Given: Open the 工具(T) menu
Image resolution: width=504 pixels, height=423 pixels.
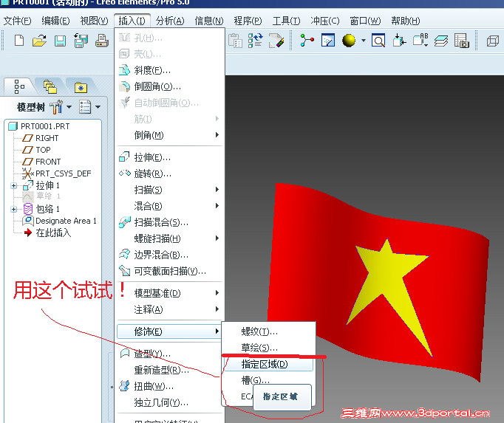Looking at the screenshot, I should click(287, 21).
